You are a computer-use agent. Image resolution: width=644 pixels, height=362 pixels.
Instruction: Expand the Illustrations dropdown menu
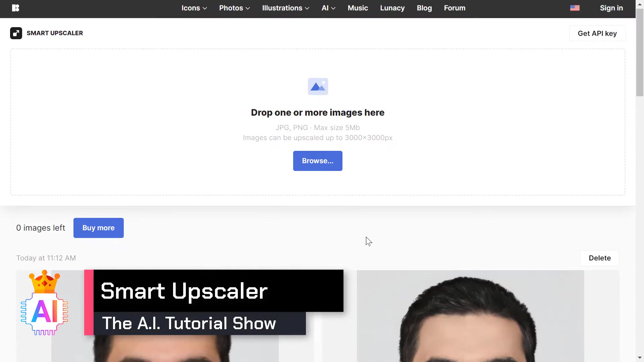tap(285, 8)
